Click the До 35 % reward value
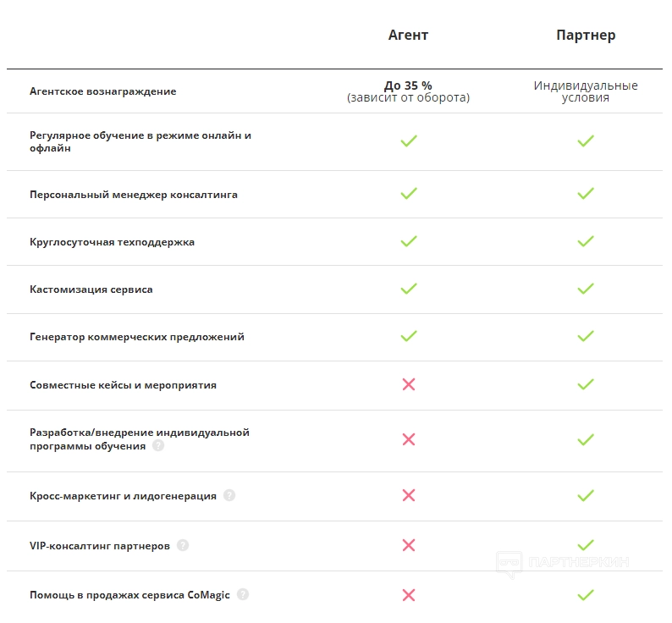The height and width of the screenshot is (623, 672). coord(408,85)
